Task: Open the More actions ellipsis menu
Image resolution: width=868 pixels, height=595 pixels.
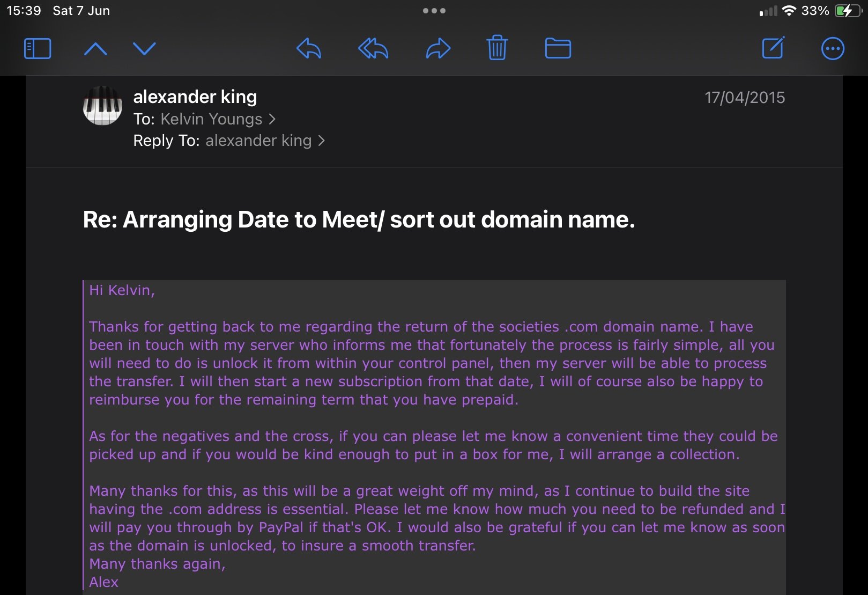Action: coord(833,49)
